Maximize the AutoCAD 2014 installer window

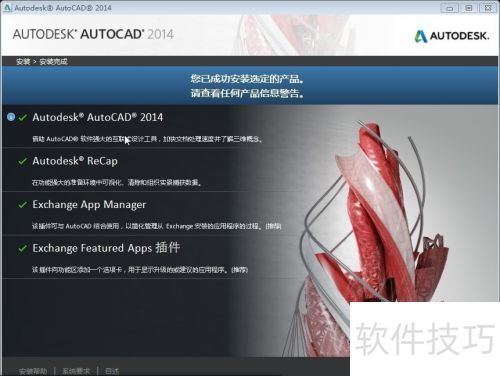coord(469,8)
